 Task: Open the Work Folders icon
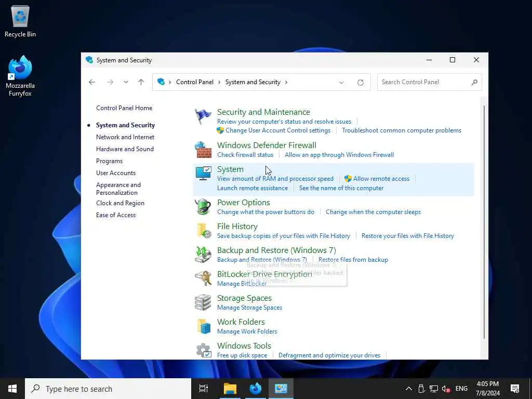click(204, 326)
